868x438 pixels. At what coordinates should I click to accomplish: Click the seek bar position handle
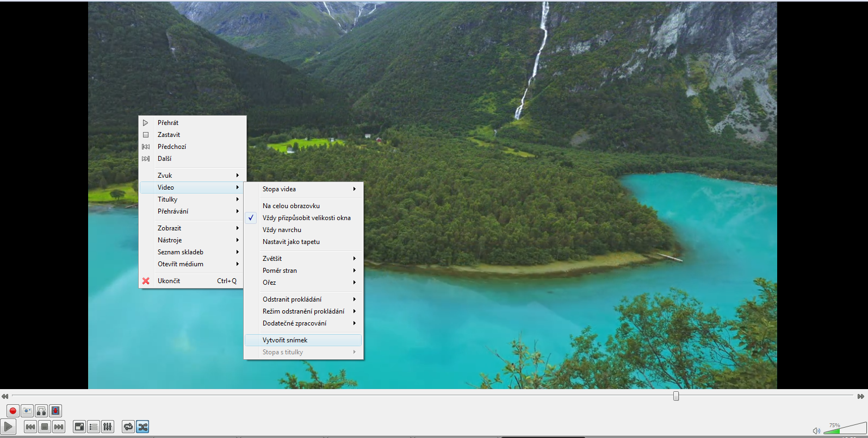(676, 396)
